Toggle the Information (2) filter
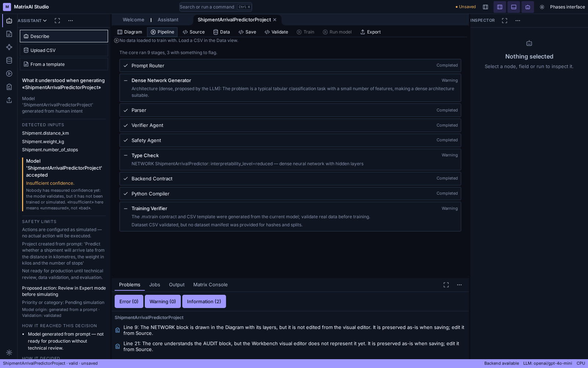Screen dimensions: 588x368 click(x=204, y=301)
